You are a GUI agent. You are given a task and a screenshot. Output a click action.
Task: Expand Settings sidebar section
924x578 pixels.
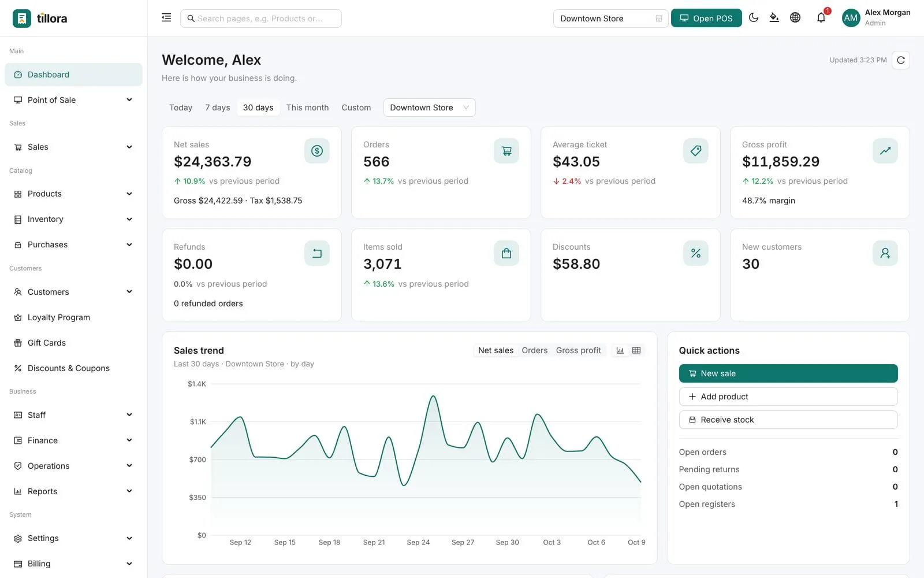(73, 538)
